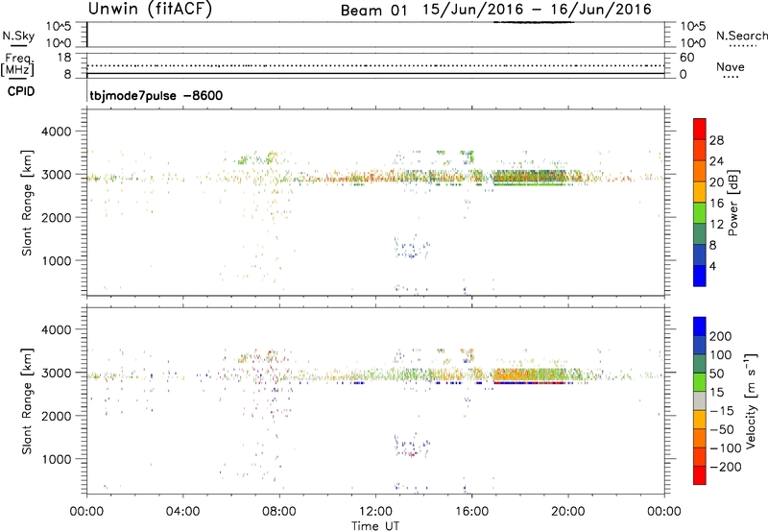Click the 'Velocity [m s-1]' colorbar title
This screenshot has height=532, width=768.
pos(751,400)
